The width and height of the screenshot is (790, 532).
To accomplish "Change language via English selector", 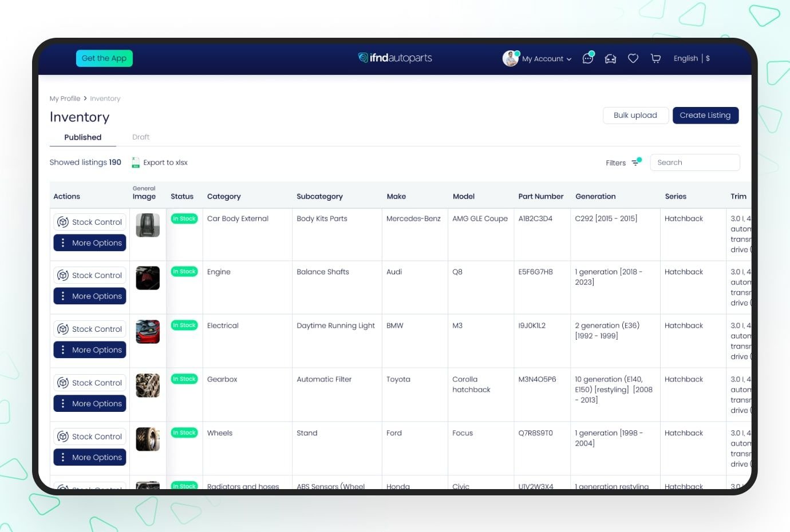I will [686, 58].
